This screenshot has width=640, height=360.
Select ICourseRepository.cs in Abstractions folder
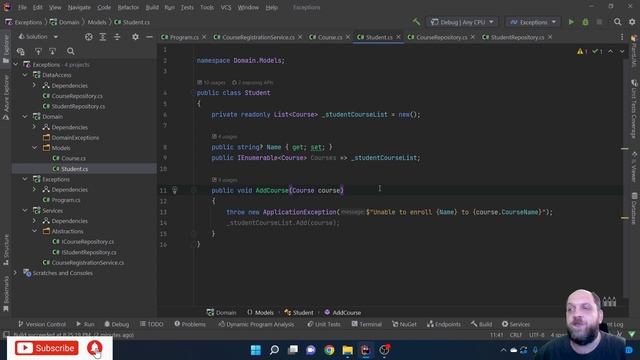tap(83, 242)
